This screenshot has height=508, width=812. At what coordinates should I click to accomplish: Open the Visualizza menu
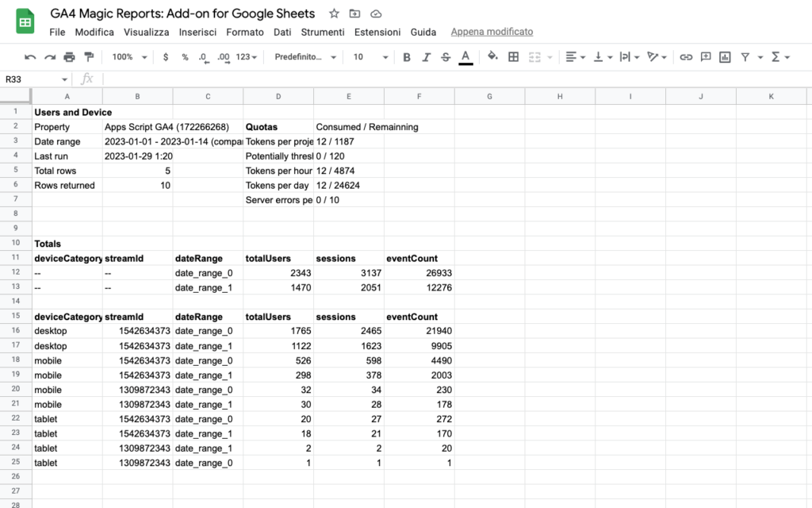coord(146,32)
